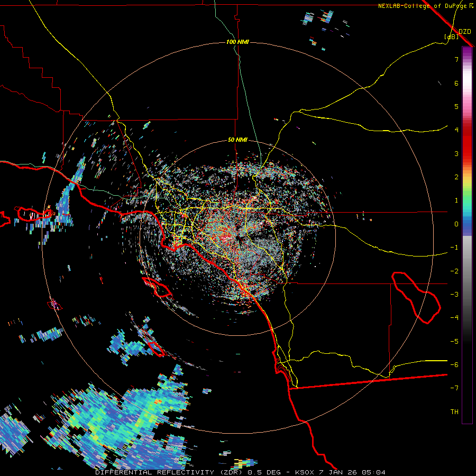Screen dimensions: 476x476
Task: Click the "3" tick label on color scale
Action: coord(456,153)
